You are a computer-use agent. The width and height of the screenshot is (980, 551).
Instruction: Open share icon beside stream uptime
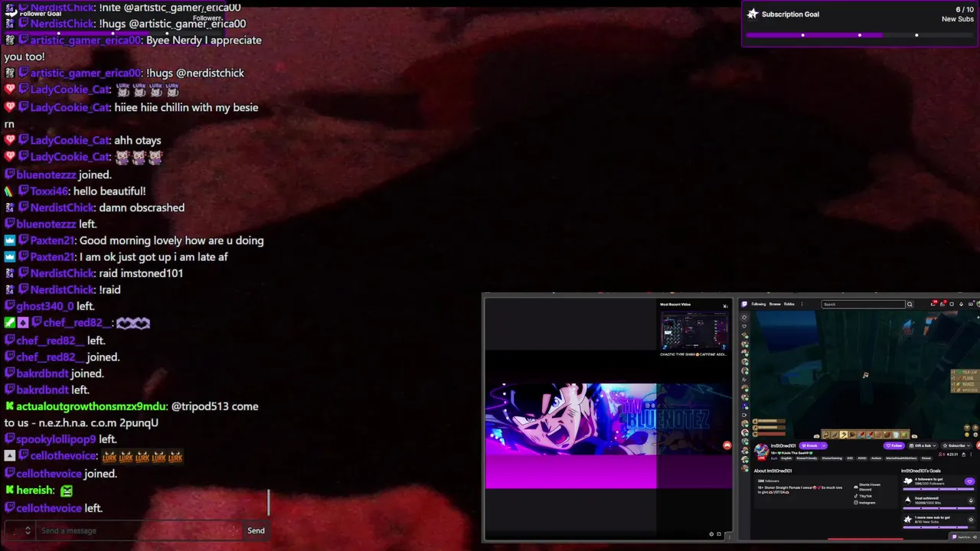pyautogui.click(x=963, y=455)
